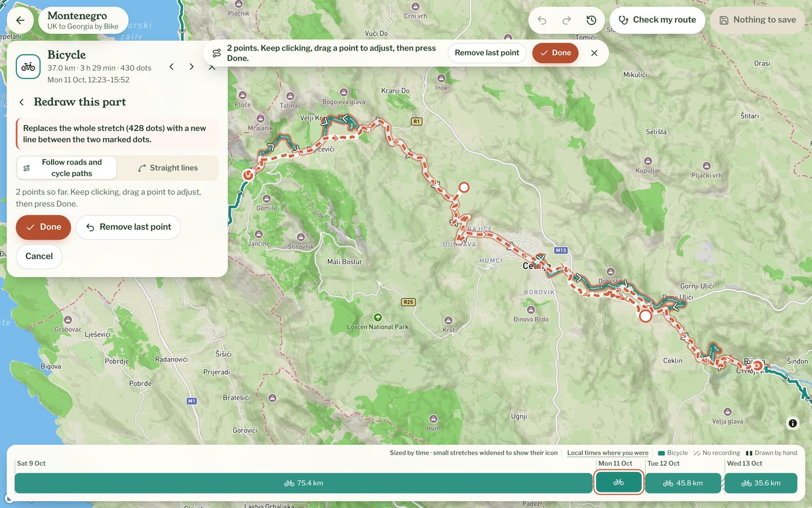Click the Štirovnik peak marker
Viewport: 812px width, 508px height.
tap(300, 237)
